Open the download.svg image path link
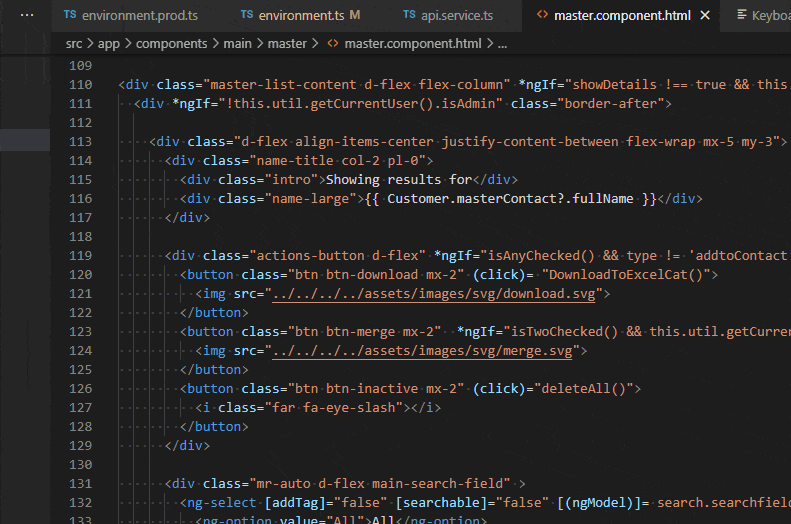 coord(434,294)
